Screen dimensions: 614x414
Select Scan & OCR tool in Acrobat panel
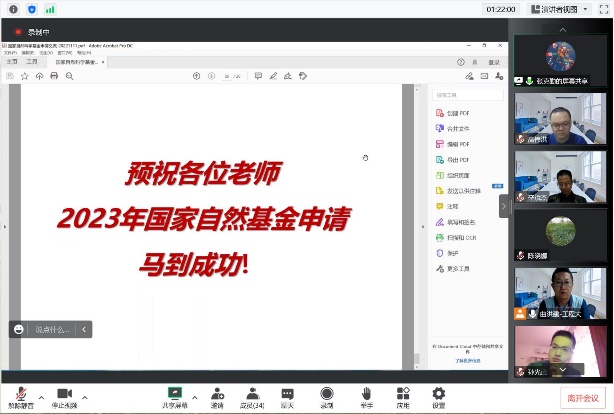(460, 238)
